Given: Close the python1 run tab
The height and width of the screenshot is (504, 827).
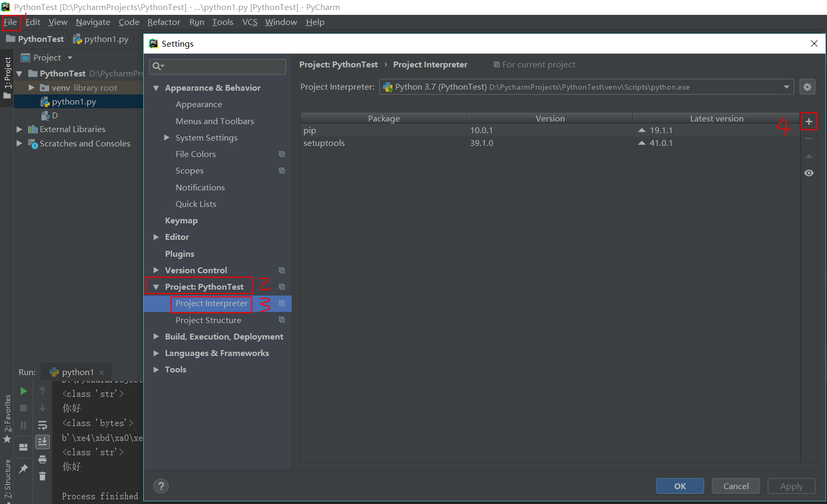Looking at the screenshot, I should 101,372.
